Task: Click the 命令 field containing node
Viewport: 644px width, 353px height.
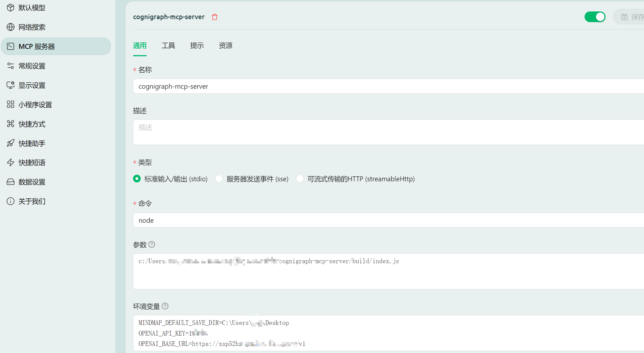Action: click(327, 220)
